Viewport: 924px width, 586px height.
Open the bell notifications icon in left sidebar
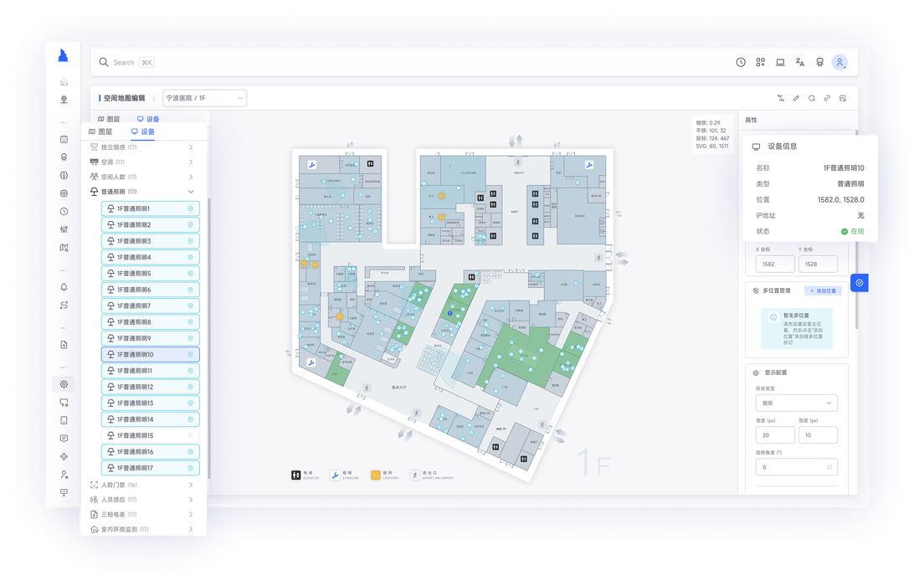64,287
